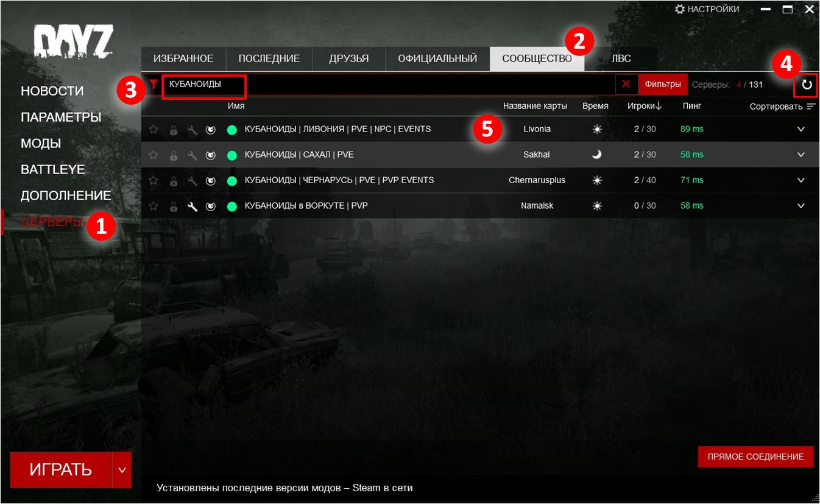The width and height of the screenshot is (820, 504).
Task: Switch to the ДРУЗЬЯ tab
Action: point(349,59)
